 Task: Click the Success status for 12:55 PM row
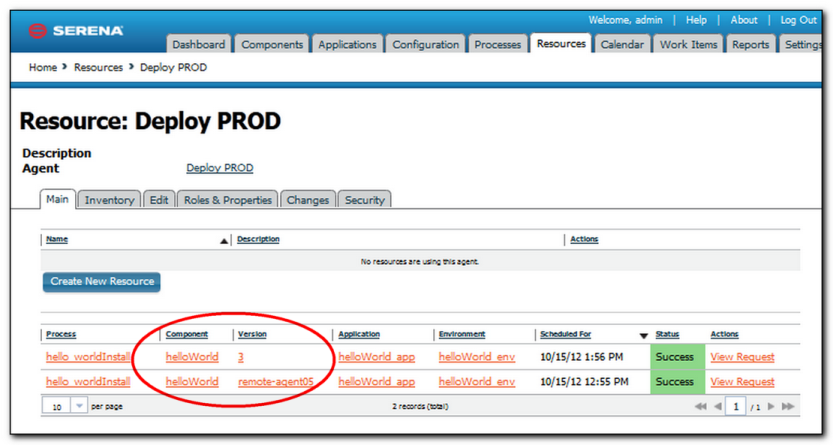tap(675, 382)
